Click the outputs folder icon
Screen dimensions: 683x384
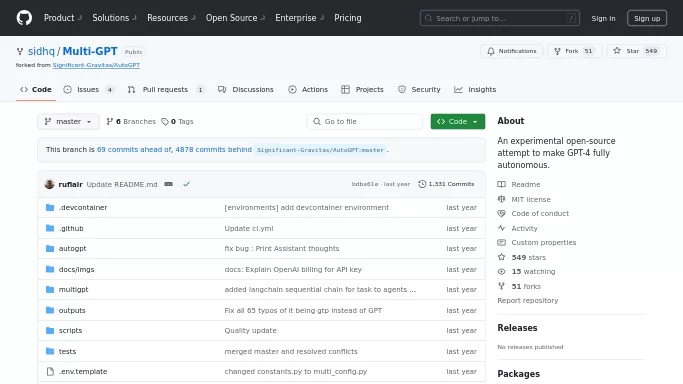coord(50,310)
